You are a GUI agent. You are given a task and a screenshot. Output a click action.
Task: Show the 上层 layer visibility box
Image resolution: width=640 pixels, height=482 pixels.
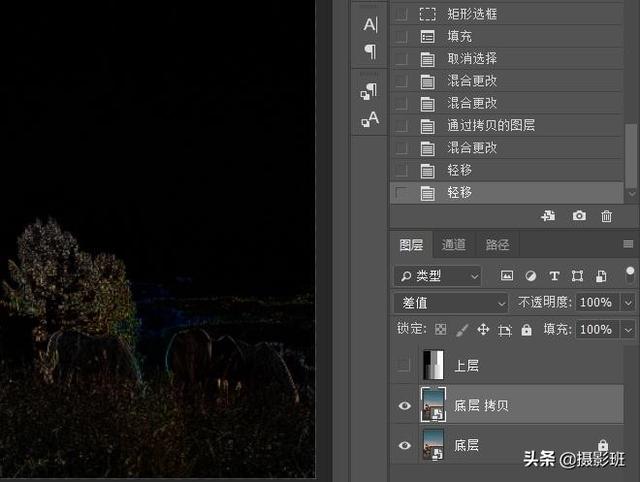tap(404, 364)
